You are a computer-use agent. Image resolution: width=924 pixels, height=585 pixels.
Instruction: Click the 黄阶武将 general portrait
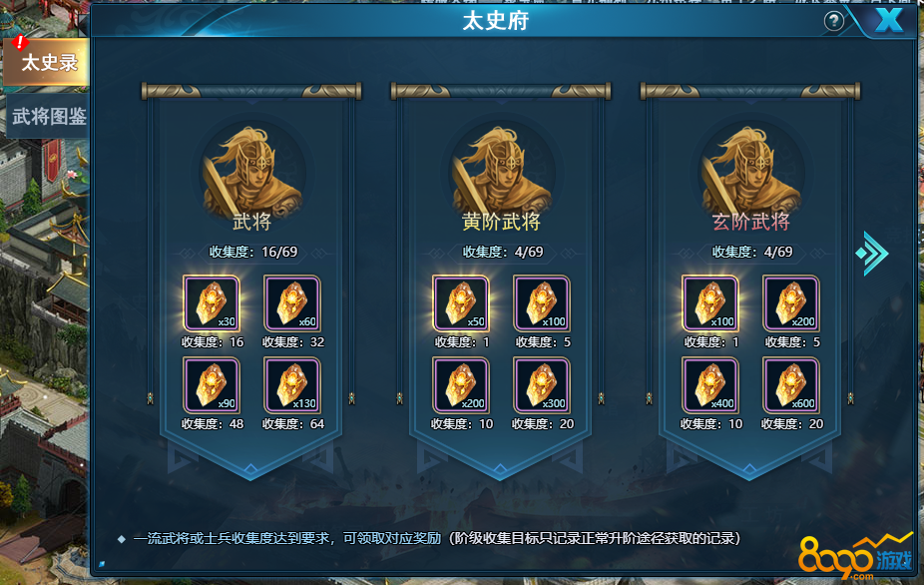[502, 171]
